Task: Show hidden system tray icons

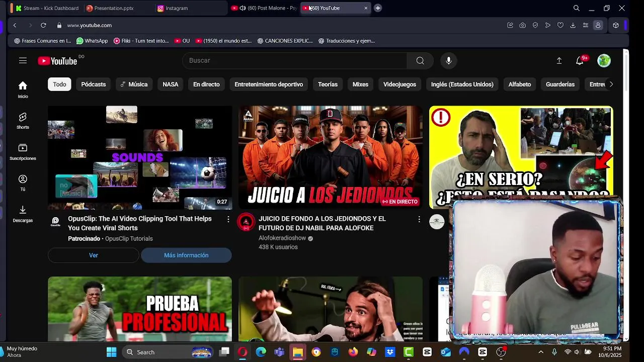Action: tap(541, 352)
